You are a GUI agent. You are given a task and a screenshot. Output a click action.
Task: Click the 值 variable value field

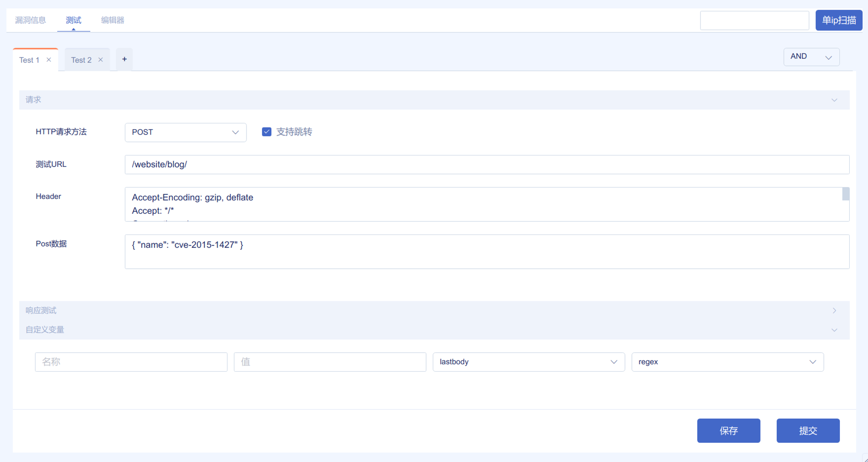[x=330, y=362]
